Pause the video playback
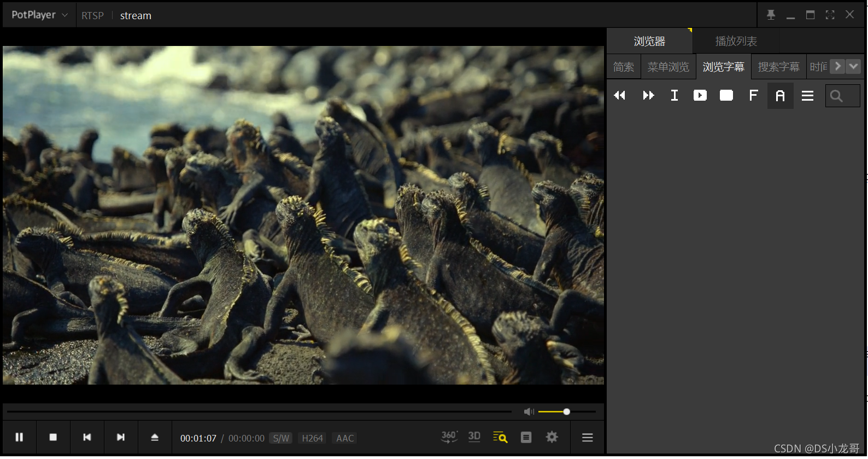 pyautogui.click(x=19, y=438)
